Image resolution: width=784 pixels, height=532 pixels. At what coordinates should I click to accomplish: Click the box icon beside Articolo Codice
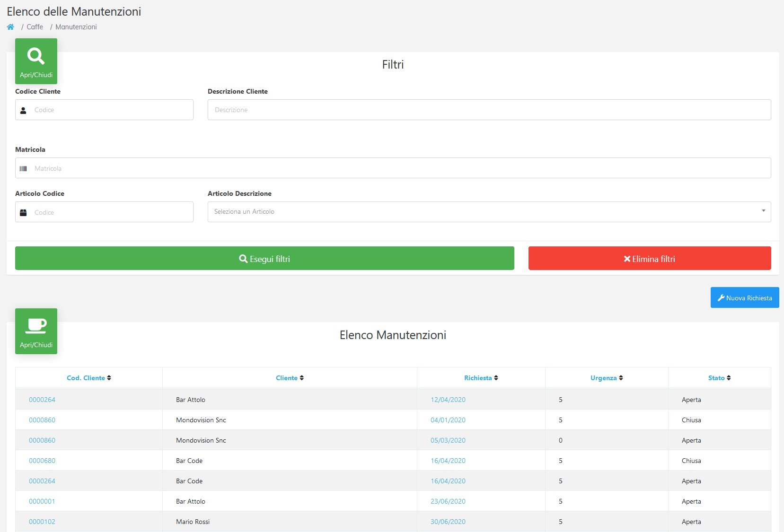point(23,212)
